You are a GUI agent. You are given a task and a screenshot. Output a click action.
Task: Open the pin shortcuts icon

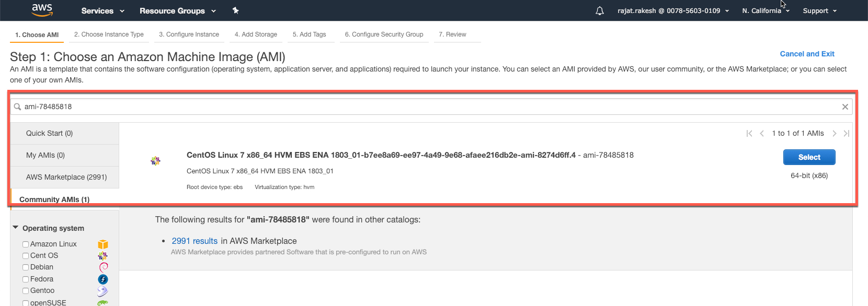pyautogui.click(x=235, y=10)
